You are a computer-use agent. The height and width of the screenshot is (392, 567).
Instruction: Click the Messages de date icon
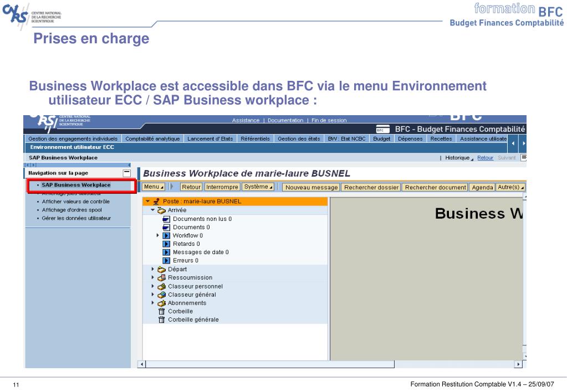tap(166, 252)
